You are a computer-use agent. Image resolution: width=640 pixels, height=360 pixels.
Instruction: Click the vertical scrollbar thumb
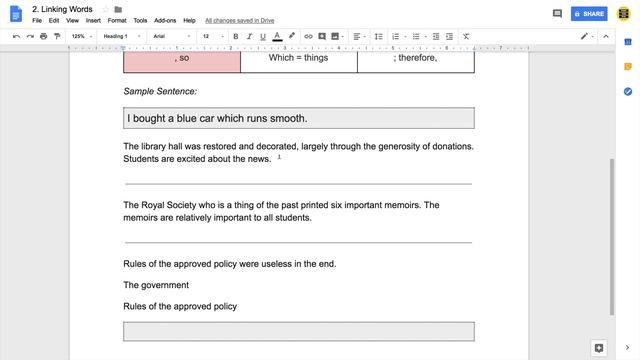[611, 237]
